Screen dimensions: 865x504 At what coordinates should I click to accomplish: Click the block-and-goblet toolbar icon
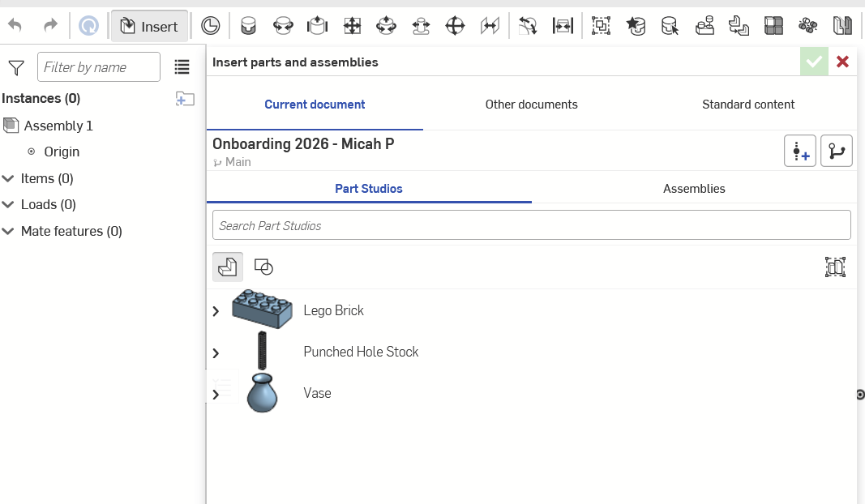coord(704,25)
